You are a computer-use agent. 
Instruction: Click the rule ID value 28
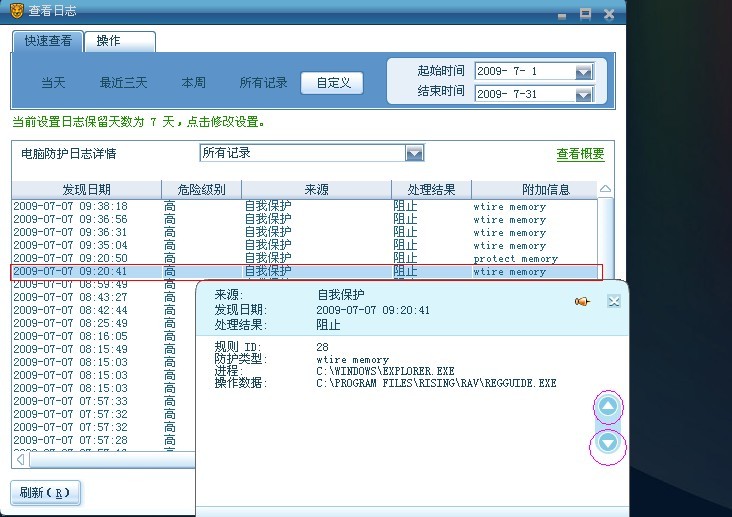(x=322, y=347)
